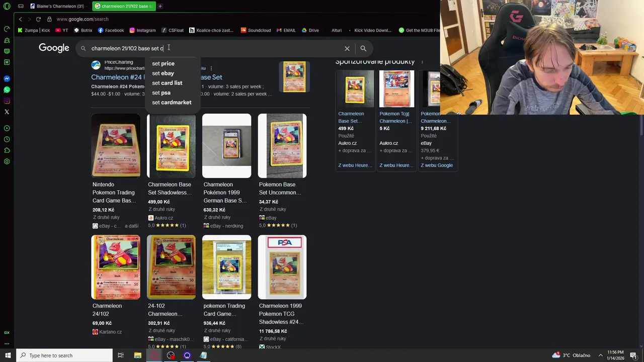Open the CSFloat bookmark
The width and height of the screenshot is (644, 362).
tap(173, 30)
